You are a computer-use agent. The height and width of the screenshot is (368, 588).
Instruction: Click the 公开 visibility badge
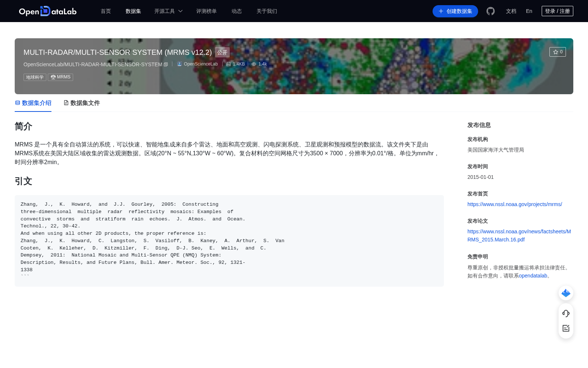tap(222, 52)
